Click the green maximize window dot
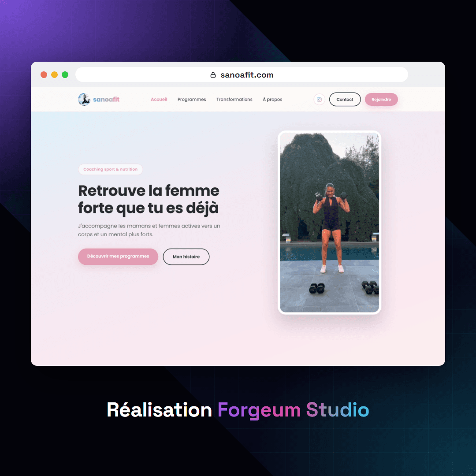The width and height of the screenshot is (476, 476). pos(65,74)
